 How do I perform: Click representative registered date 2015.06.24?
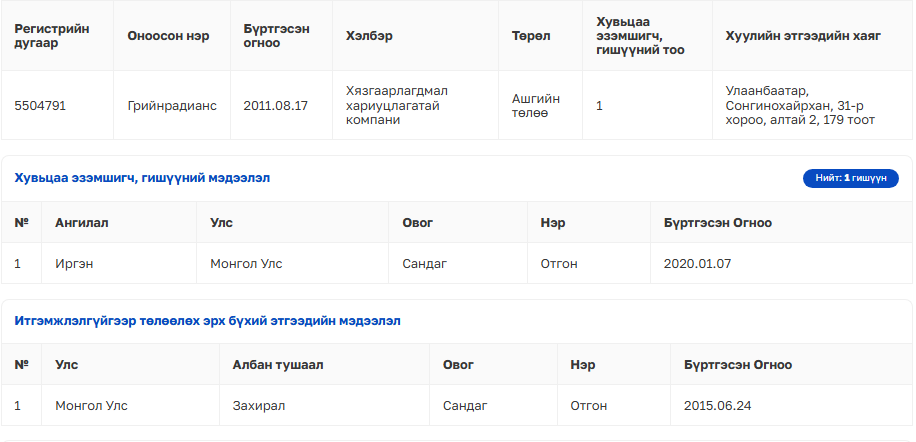coord(717,406)
